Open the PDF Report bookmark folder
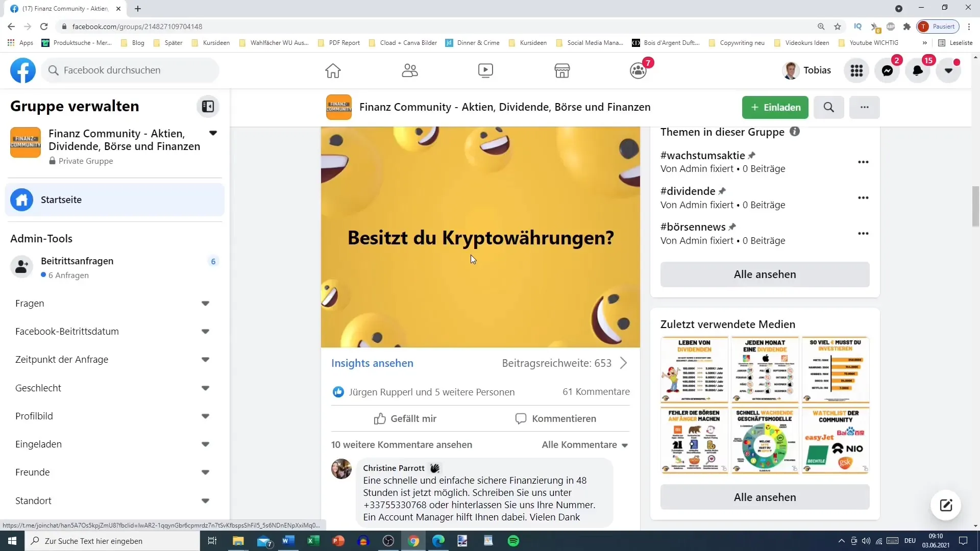This screenshot has width=980, height=551. (x=339, y=43)
